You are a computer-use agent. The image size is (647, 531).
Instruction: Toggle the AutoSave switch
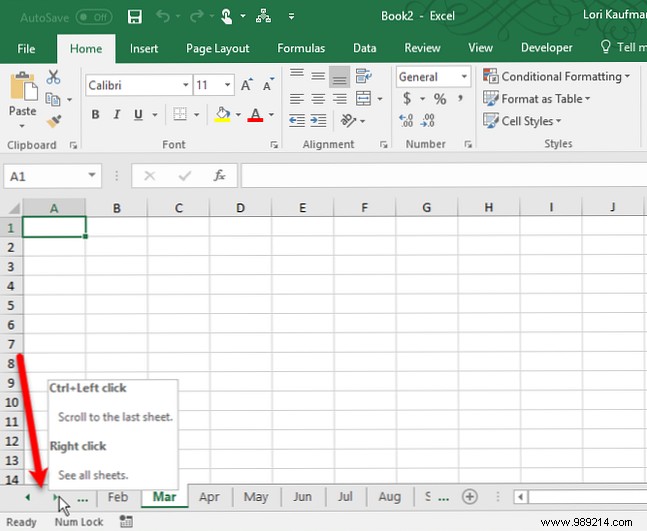coord(94,17)
